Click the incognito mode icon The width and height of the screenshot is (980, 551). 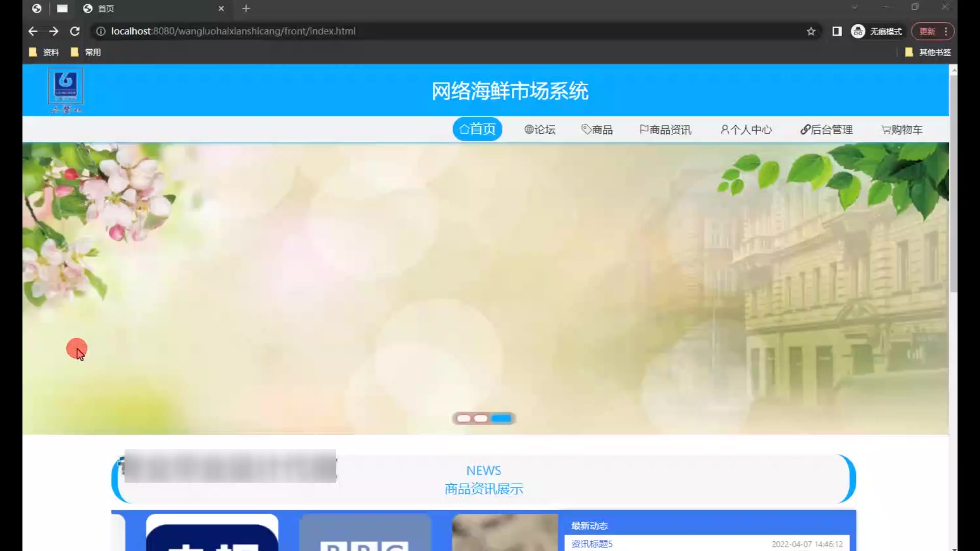tap(858, 31)
